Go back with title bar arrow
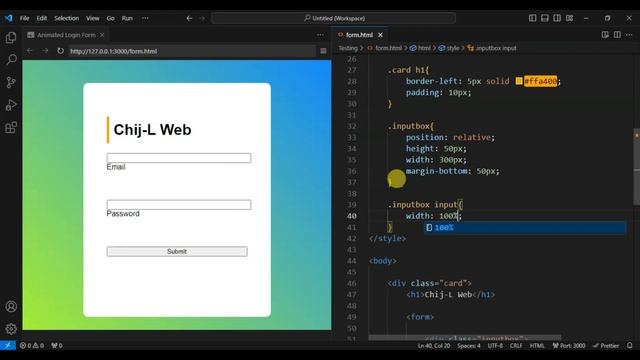The image size is (640, 360). (x=189, y=18)
